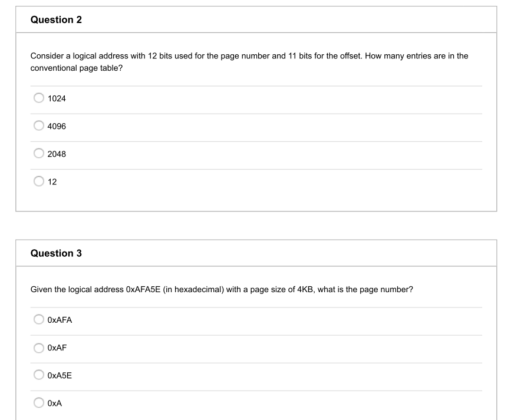Select the 0xAF answer option
This screenshot has width=514, height=420.
(x=38, y=348)
